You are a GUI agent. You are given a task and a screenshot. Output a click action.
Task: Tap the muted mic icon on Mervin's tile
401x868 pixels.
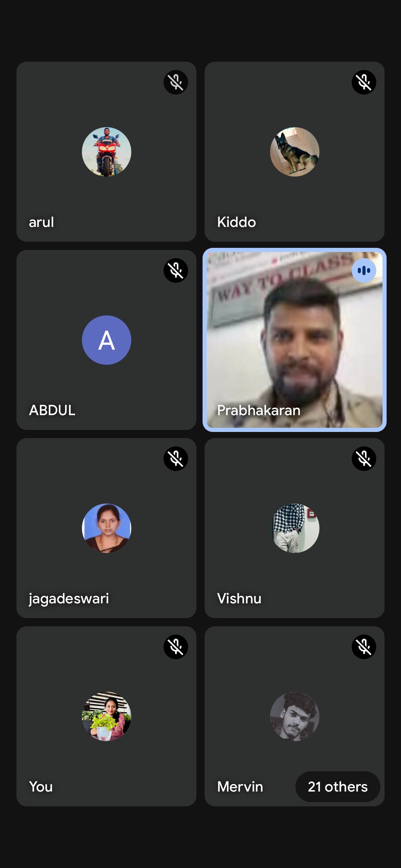point(364,647)
